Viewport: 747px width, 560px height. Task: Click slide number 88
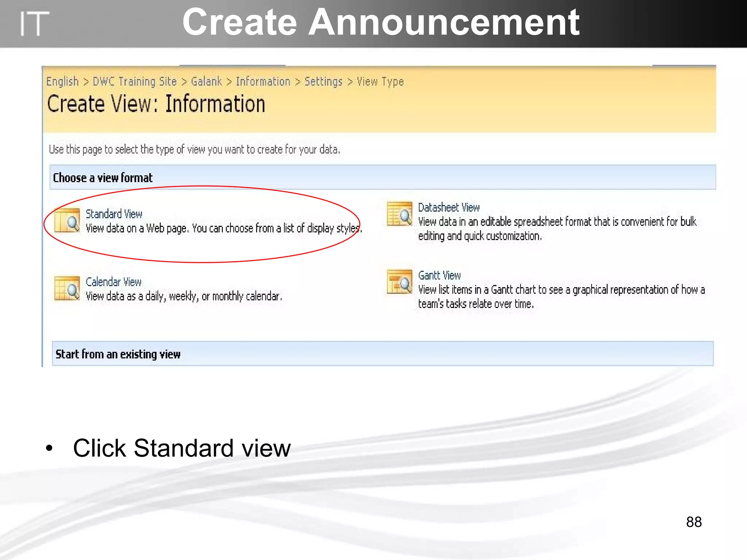click(694, 522)
